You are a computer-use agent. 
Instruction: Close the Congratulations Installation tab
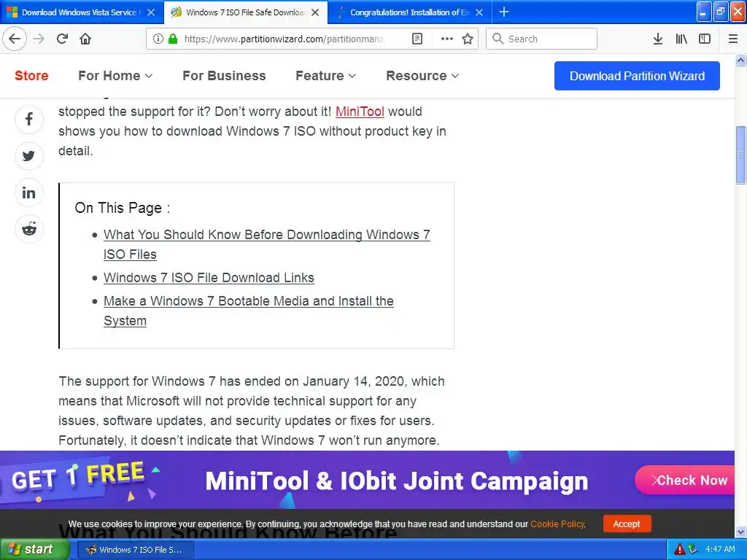tap(480, 12)
